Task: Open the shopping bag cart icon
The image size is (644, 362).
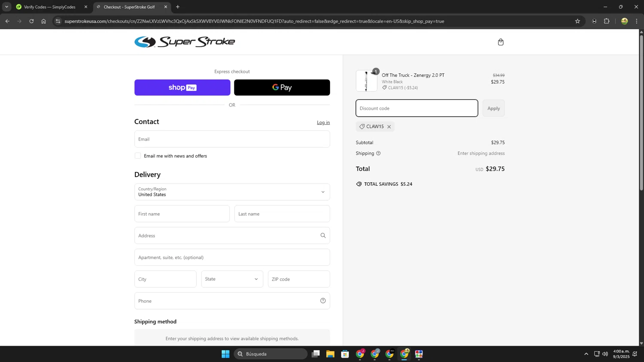Action: tap(501, 42)
